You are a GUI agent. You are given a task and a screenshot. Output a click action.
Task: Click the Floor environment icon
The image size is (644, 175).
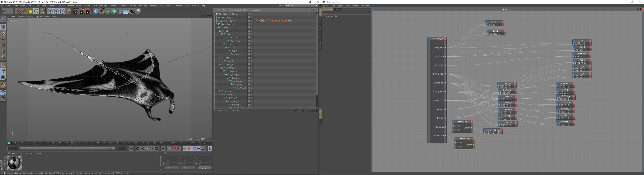click(126, 11)
